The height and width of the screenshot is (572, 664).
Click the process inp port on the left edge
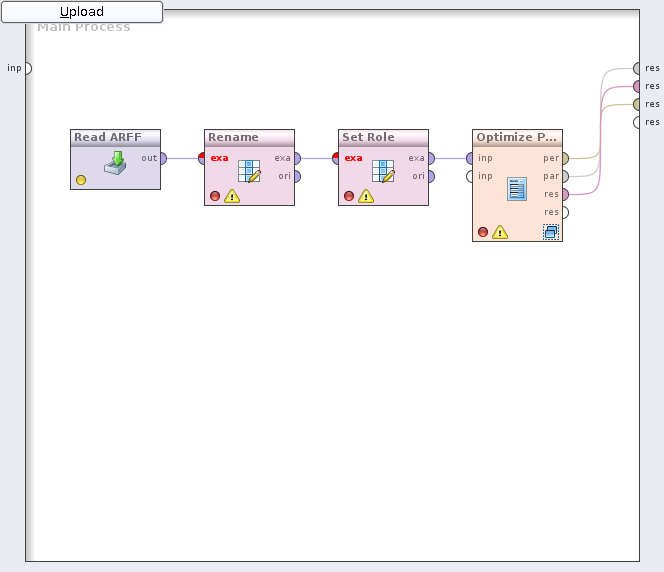(x=28, y=68)
